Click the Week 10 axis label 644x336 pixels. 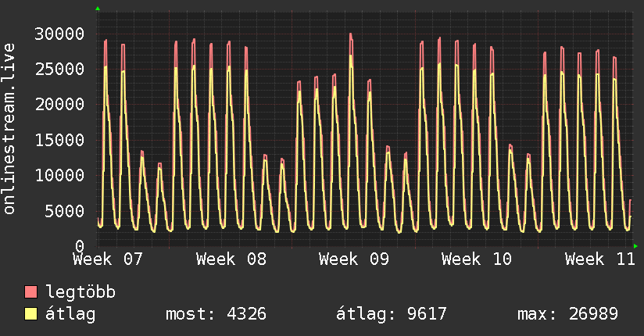[477, 259]
